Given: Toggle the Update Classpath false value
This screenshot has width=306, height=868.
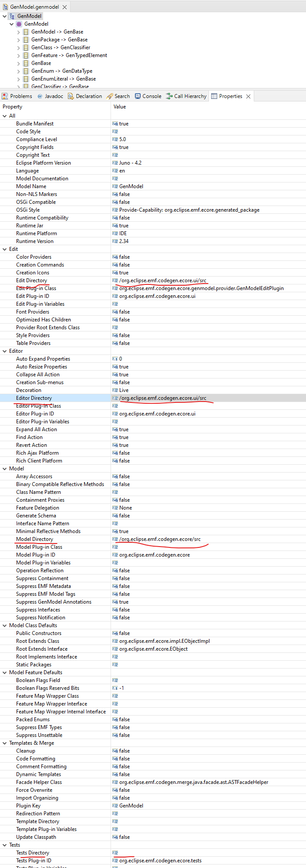Looking at the screenshot, I should [124, 837].
